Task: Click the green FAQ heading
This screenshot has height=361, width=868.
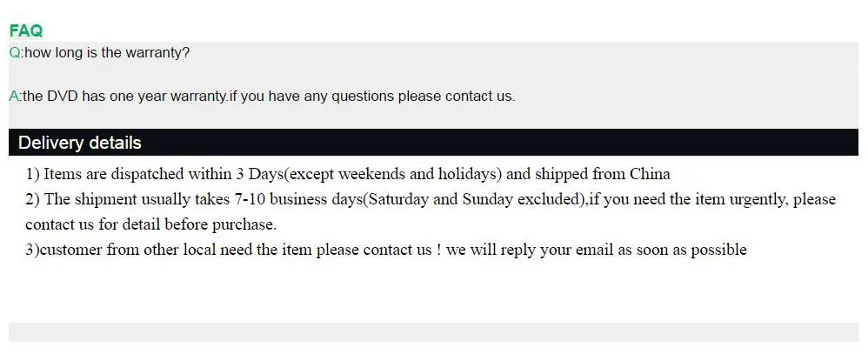Action: point(25,30)
